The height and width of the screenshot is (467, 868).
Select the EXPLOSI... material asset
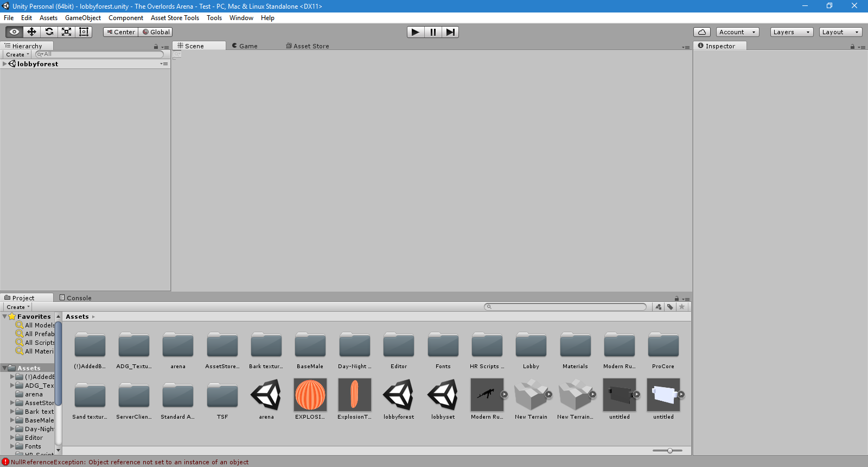pos(310,399)
